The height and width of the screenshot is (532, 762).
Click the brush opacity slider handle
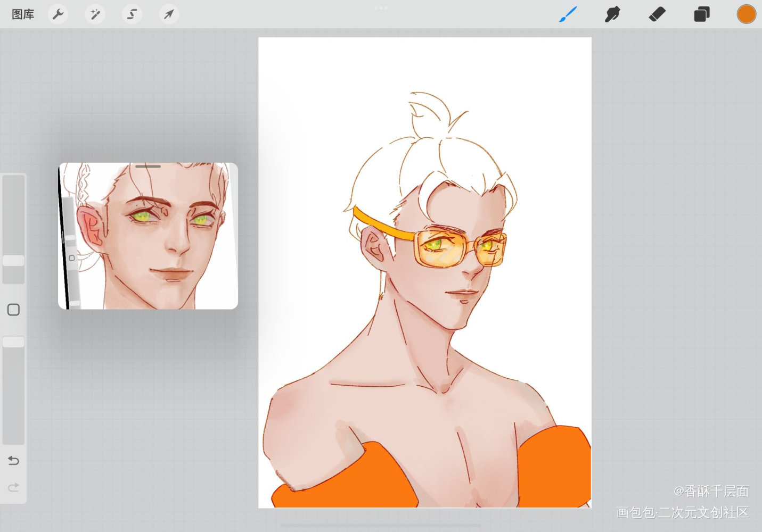(14, 342)
